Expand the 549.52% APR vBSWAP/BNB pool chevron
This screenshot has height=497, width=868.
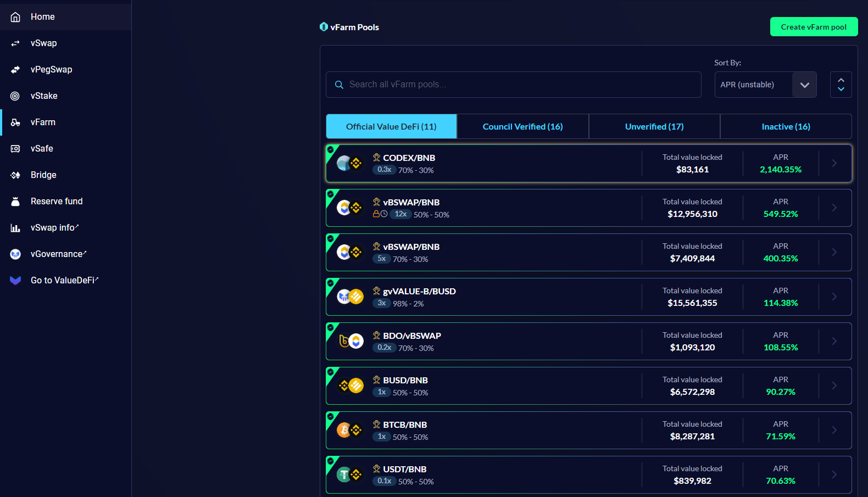834,208
